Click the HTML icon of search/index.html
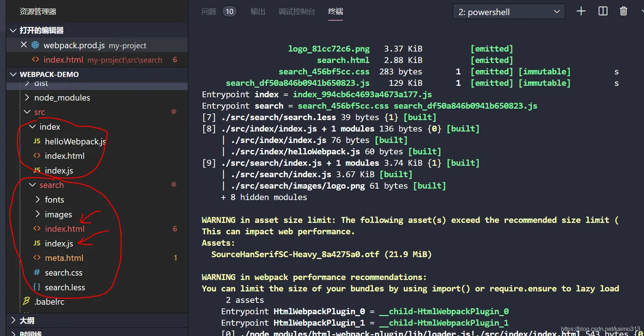 [x=37, y=229]
